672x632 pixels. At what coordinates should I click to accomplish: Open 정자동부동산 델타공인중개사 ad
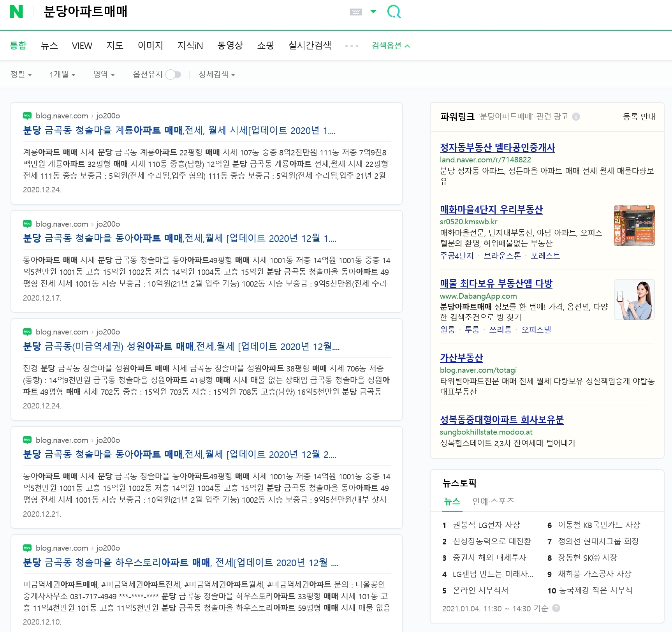497,148
